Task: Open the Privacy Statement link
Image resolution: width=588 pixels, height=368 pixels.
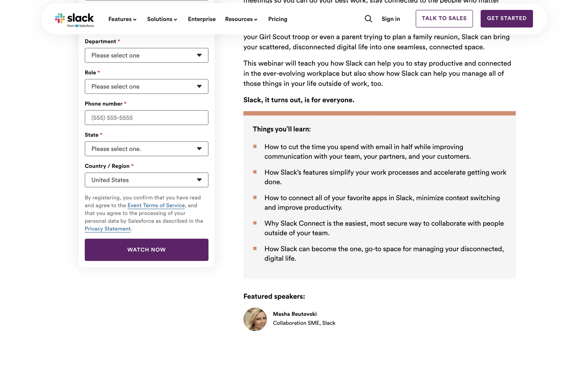Action: 107,229
